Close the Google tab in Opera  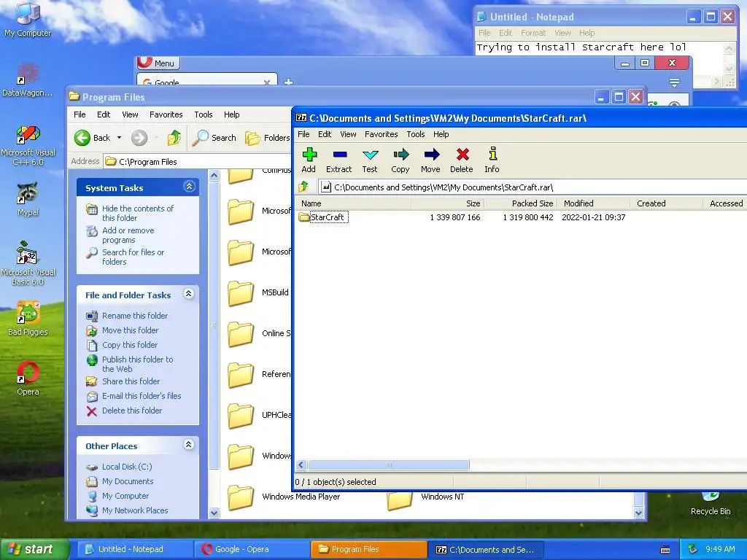click(267, 82)
